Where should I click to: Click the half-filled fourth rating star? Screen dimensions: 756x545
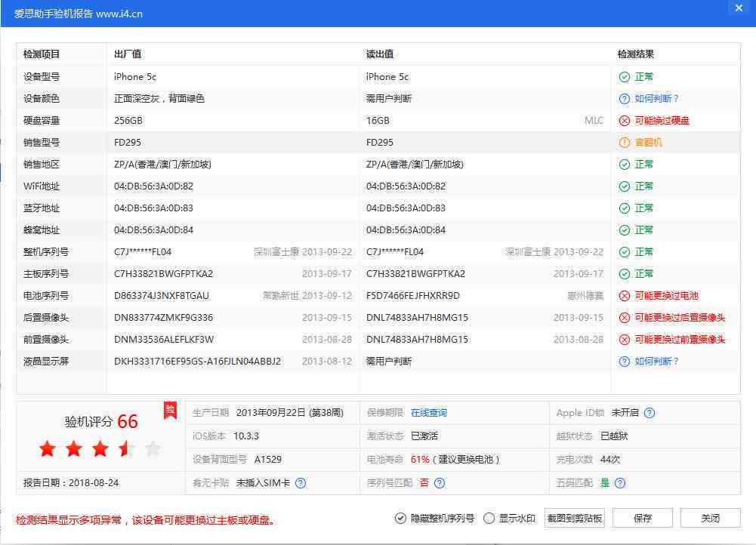click(127, 448)
